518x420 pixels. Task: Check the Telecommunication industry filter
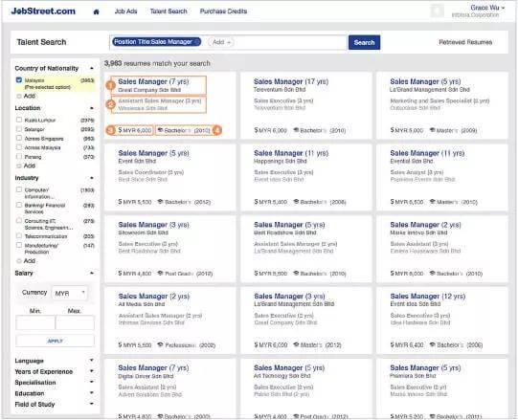coord(19,235)
